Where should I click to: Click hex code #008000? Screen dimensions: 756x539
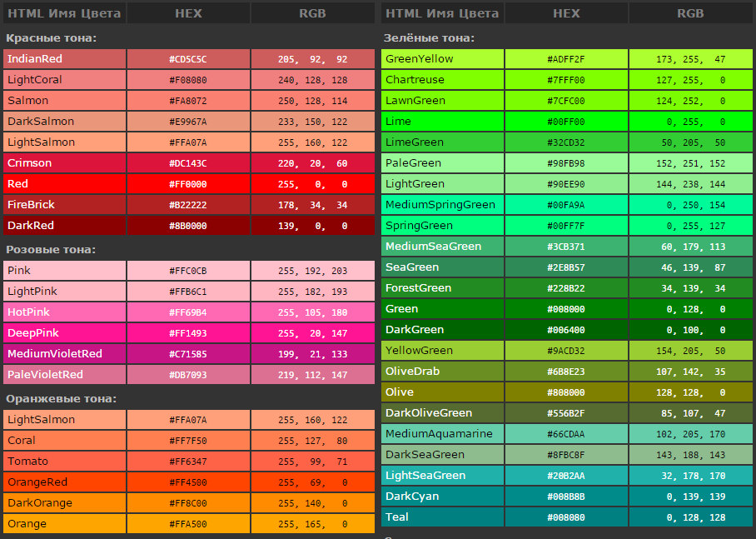coord(566,309)
